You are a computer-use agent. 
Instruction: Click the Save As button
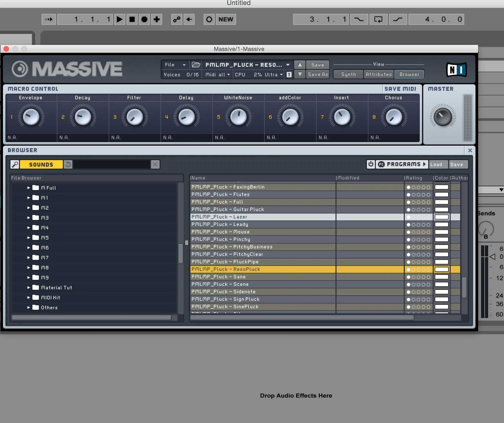point(318,74)
